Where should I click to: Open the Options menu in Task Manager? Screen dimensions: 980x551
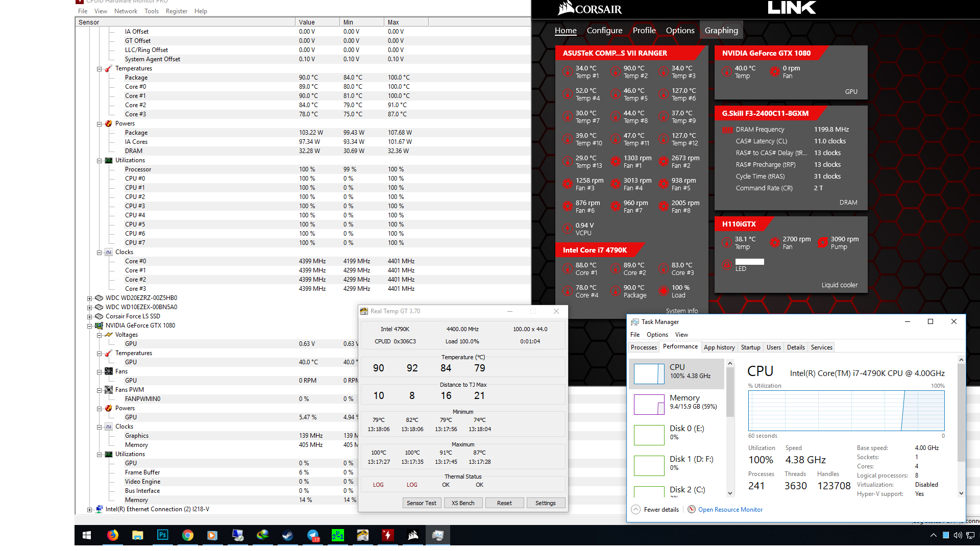point(657,335)
